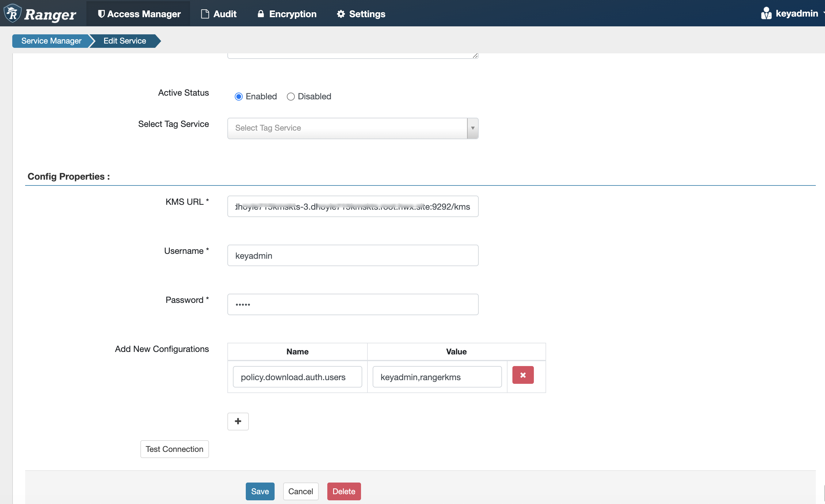This screenshot has height=504, width=825.
Task: Click the Access Manager shield icon
Action: pos(101,14)
